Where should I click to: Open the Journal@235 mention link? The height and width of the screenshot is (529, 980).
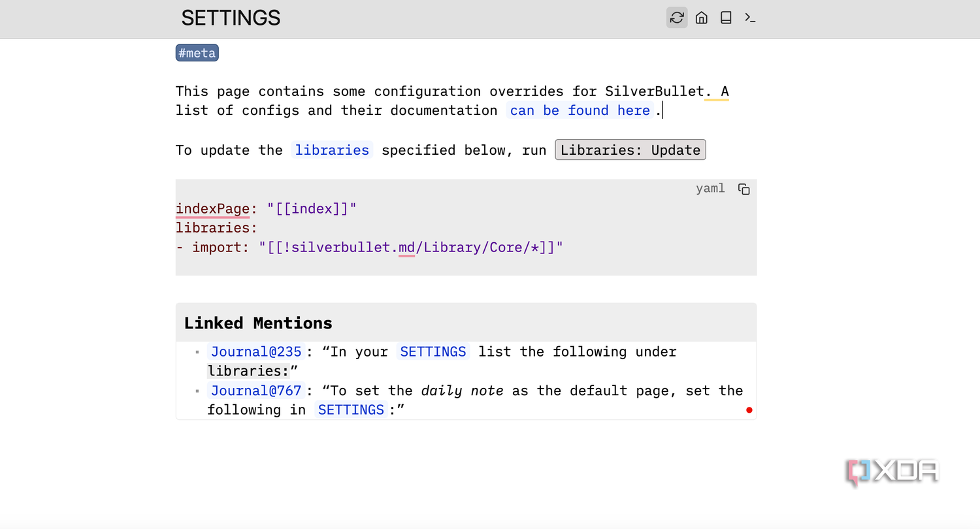click(256, 351)
